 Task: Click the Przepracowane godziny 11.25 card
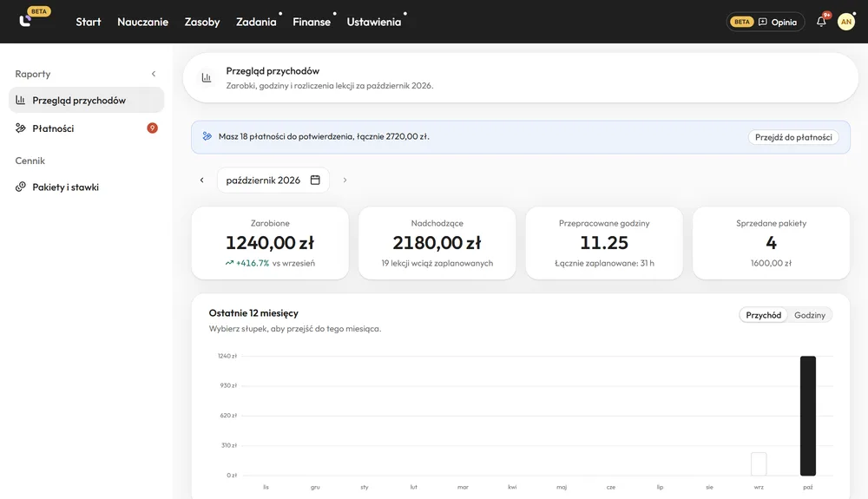pos(604,243)
